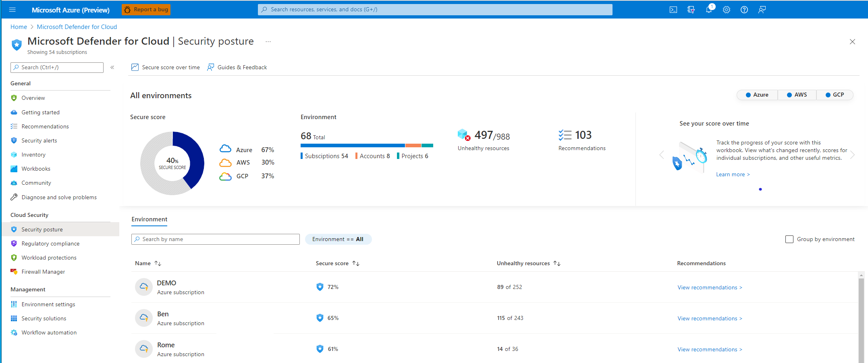Click the Workload protections shield icon

(14, 258)
